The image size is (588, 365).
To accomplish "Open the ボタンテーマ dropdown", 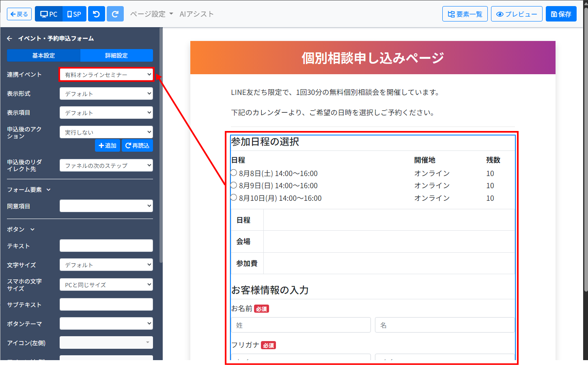I will coord(106,324).
